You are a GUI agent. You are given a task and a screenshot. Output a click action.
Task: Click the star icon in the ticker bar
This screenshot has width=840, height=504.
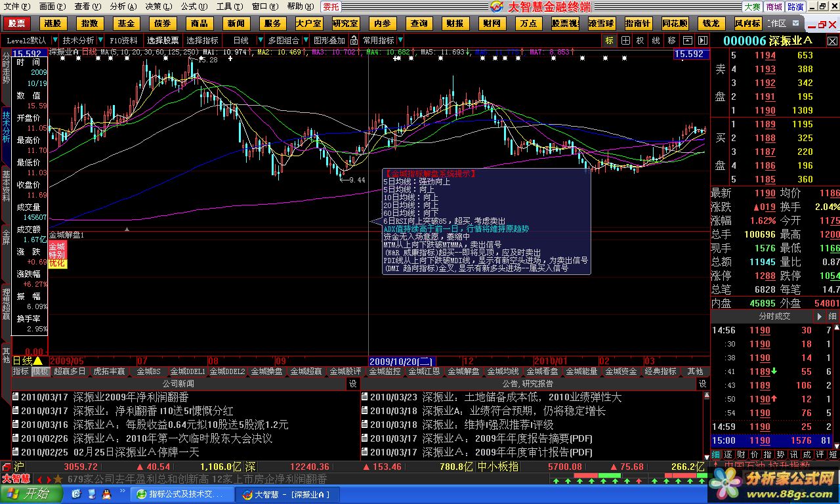pyautogui.click(x=58, y=479)
